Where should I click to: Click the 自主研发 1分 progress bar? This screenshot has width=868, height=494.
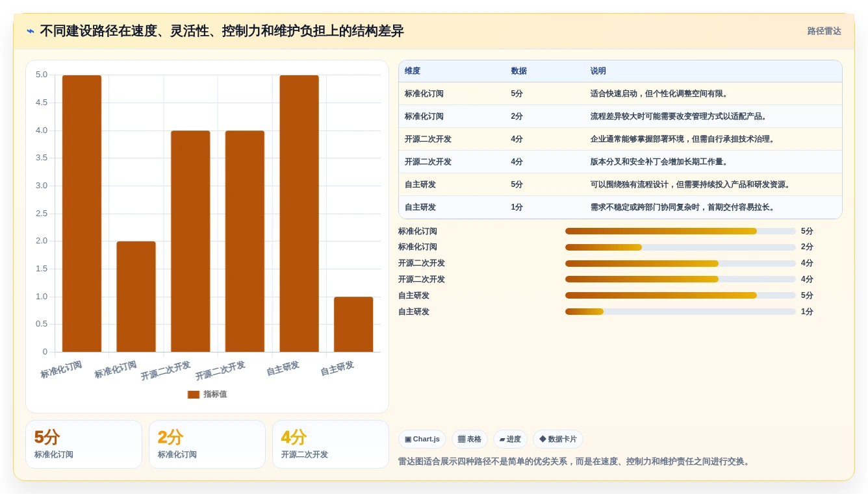pos(680,312)
